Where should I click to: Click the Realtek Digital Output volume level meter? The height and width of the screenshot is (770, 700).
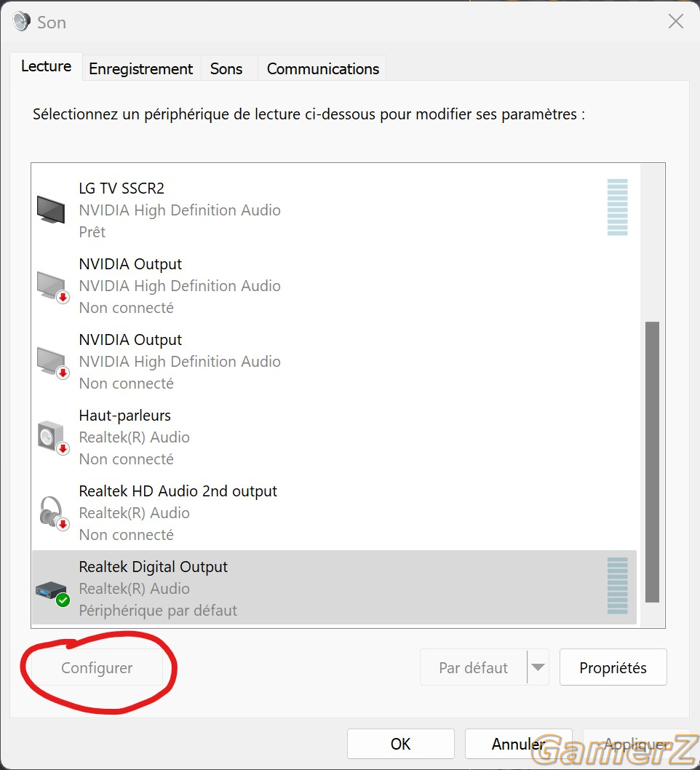click(x=618, y=585)
